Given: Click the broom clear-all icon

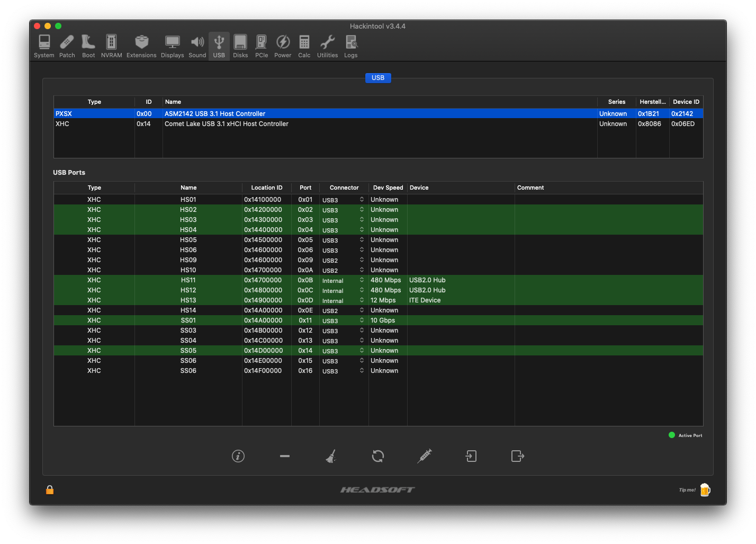Looking at the screenshot, I should [x=331, y=456].
